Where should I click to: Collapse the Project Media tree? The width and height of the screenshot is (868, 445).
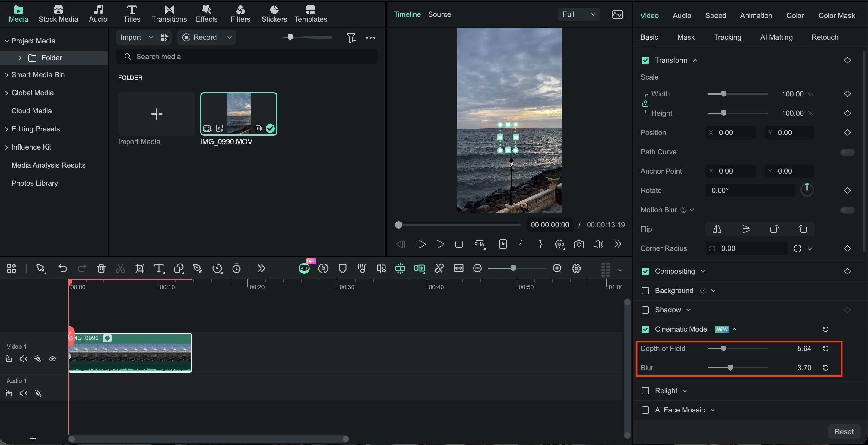6,41
